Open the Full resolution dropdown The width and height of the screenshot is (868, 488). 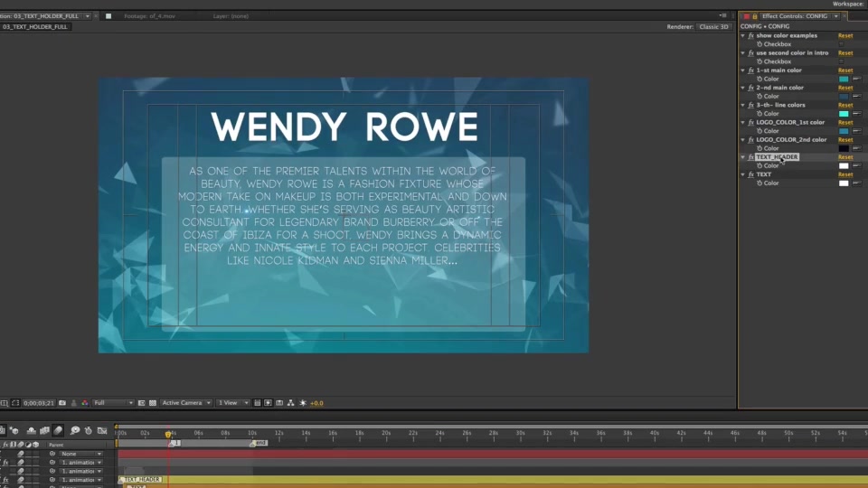(114, 403)
